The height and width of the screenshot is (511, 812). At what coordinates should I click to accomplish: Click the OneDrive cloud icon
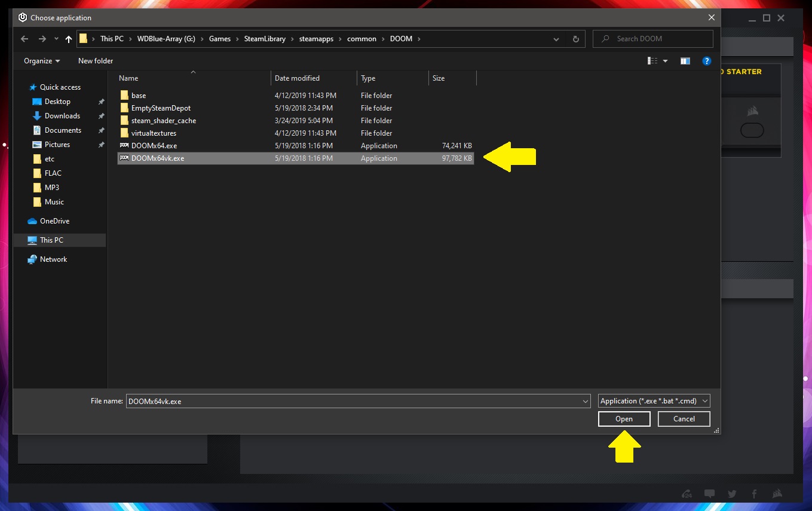tap(32, 221)
